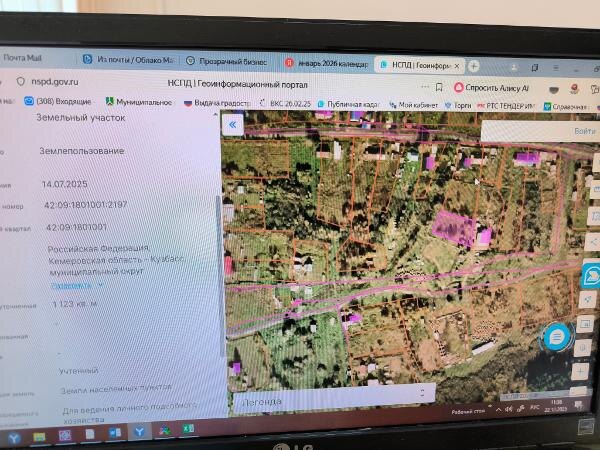
Task: Open the document file icon in taskbar
Action: pos(90,434)
